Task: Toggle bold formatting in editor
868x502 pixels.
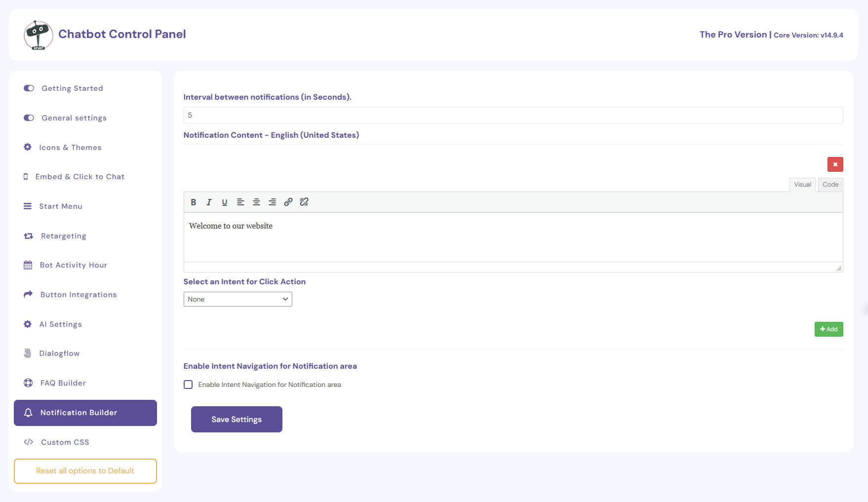Action: click(194, 202)
